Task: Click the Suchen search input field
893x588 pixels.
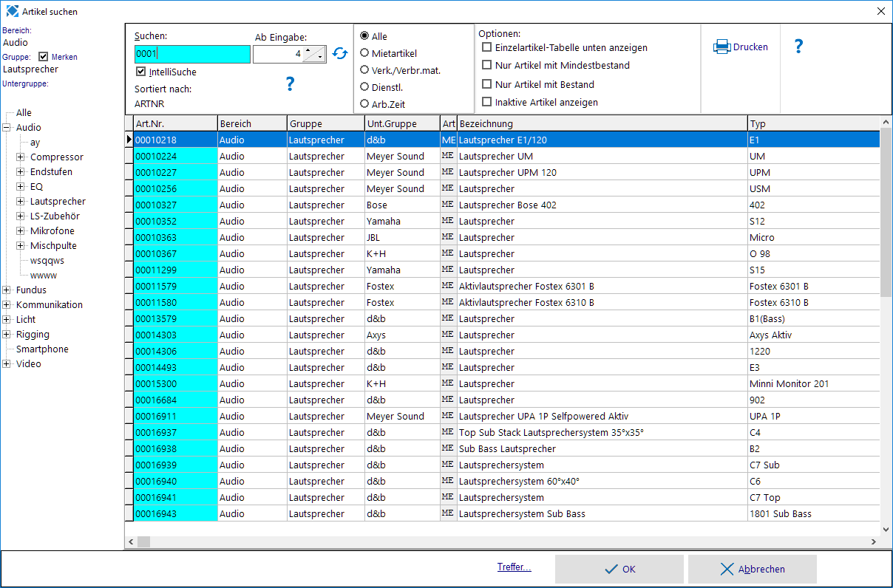Action: tap(192, 54)
